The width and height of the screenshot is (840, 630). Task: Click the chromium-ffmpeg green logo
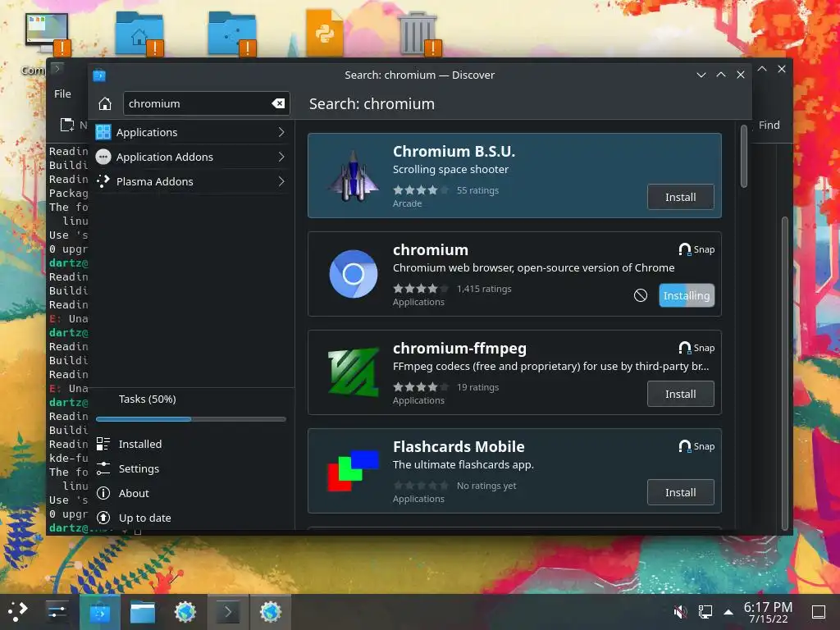point(353,372)
